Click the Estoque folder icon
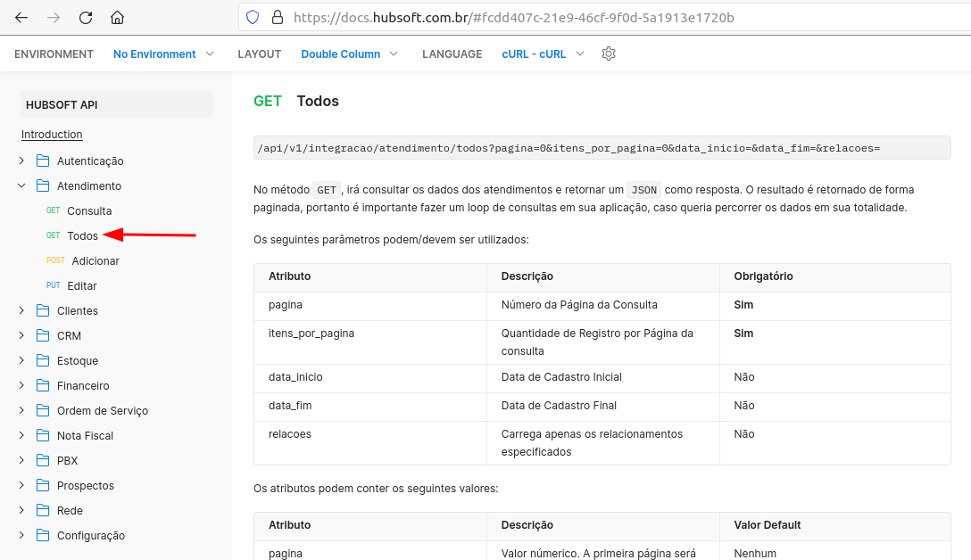Viewport: 971px width, 560px height. (43, 361)
